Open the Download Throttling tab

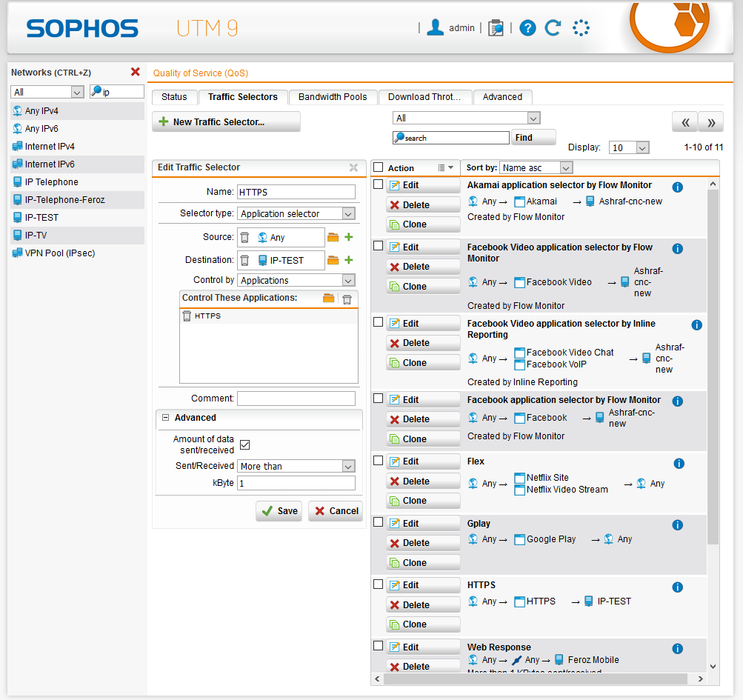point(425,97)
